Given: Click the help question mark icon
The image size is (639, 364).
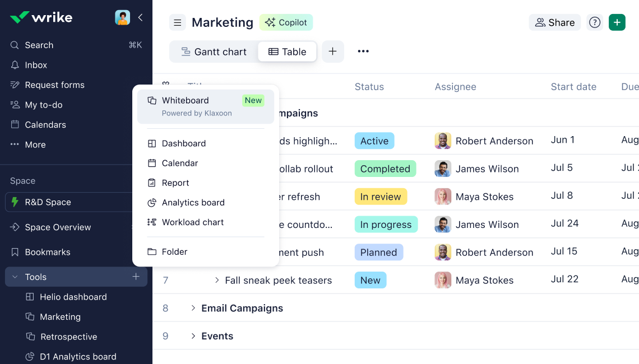Looking at the screenshot, I should pyautogui.click(x=595, y=22).
